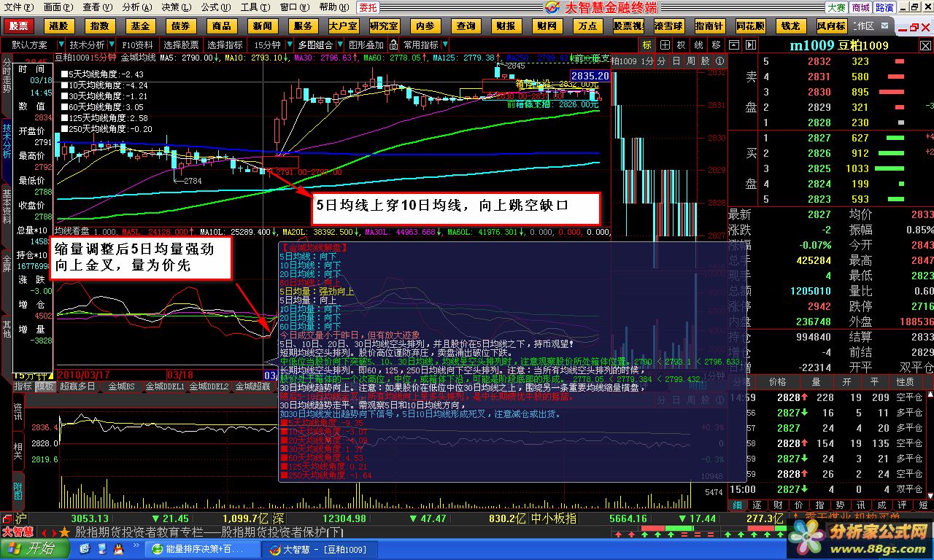The image size is (934, 560).
Task: Click the 大赛 button at the top right
Action: coord(836,7)
